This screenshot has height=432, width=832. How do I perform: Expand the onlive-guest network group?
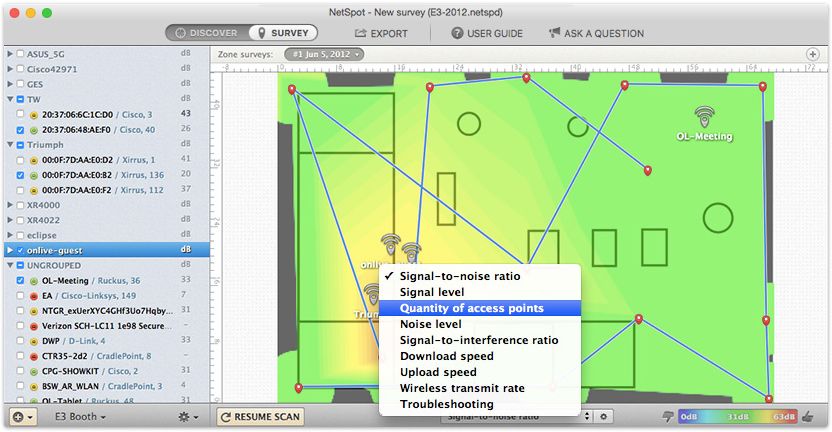pos(10,250)
